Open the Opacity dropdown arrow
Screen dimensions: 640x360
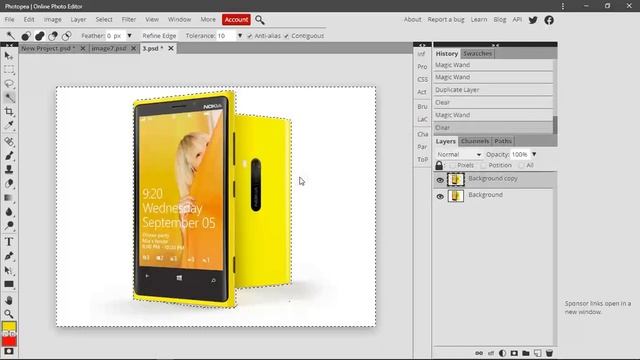[x=534, y=154]
